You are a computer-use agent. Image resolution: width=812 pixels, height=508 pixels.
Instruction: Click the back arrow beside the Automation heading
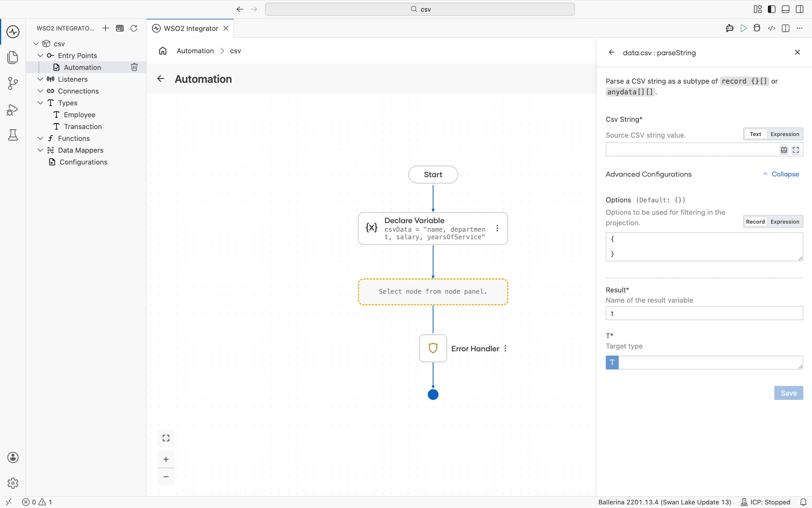[x=161, y=79]
